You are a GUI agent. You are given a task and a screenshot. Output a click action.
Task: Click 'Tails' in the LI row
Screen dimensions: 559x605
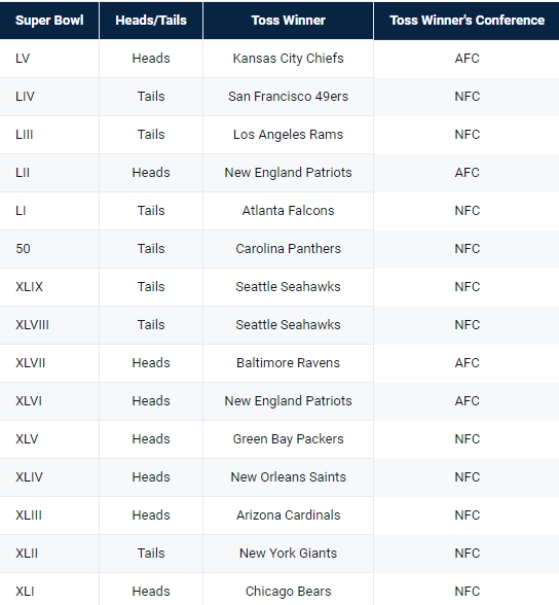click(x=151, y=211)
